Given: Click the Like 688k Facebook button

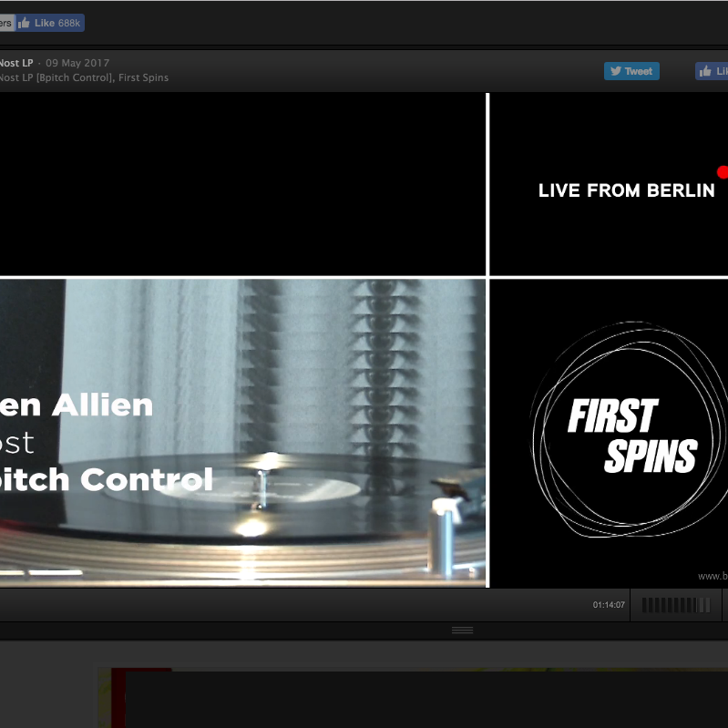Looking at the screenshot, I should click(x=50, y=23).
